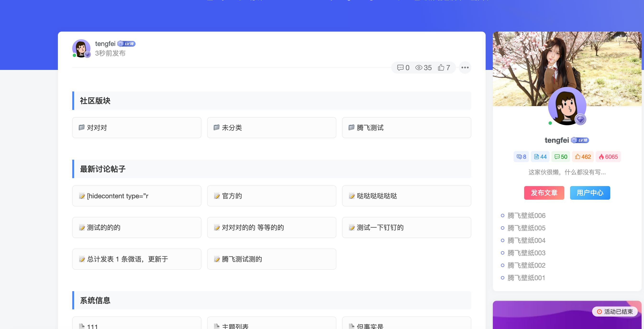644x329 pixels.
Task: Click the bio text 这家伙很懒，什么都没有写...
Action: [x=567, y=172]
